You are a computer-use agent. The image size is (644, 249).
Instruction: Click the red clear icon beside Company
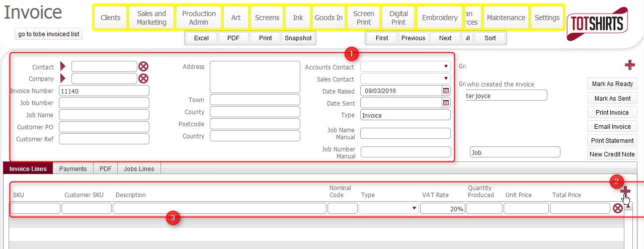143,78
